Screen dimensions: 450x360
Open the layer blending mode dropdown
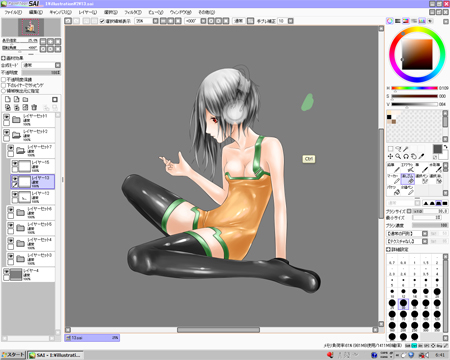point(58,65)
